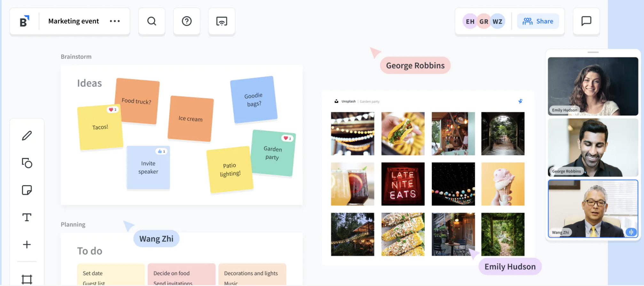Open the cafe patio table photo
This screenshot has height=286, width=644.
tap(453, 234)
